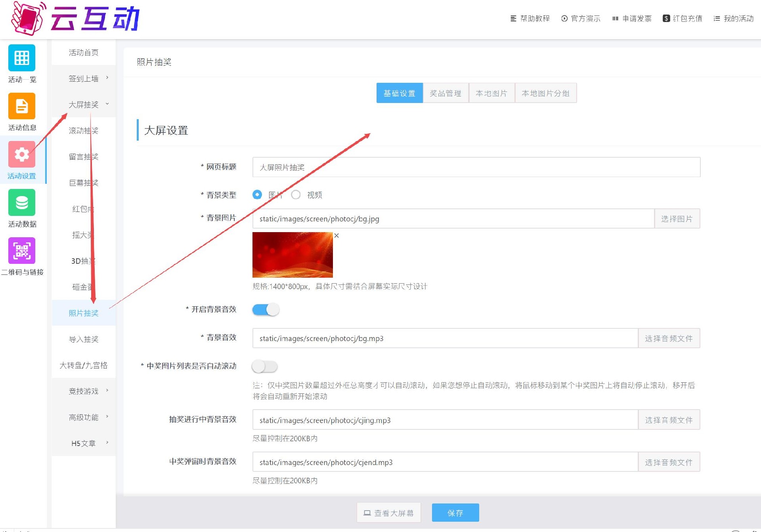Switch to 本地图片 tab
The height and width of the screenshot is (532, 761).
tap(491, 93)
